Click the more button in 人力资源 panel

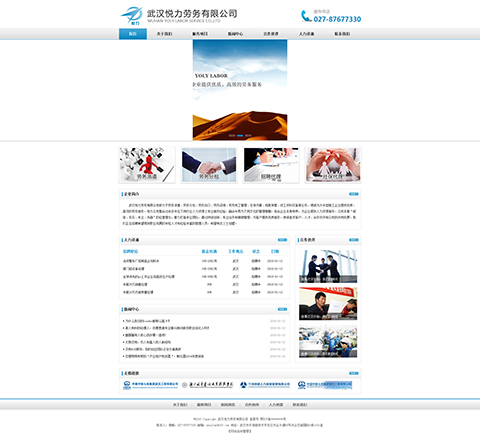click(x=282, y=240)
